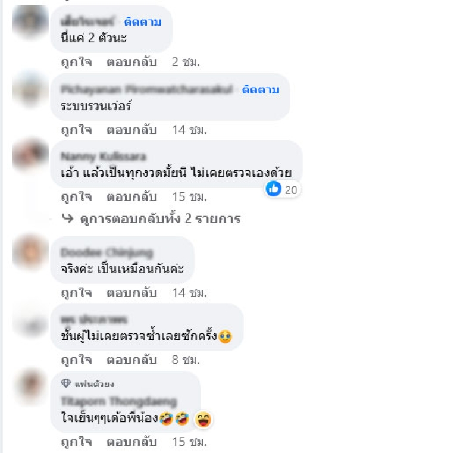Expand 'ดูการตอบกลับทั้ง 2 รายการ' replies
Screen dimensions: 476x453
(x=160, y=218)
